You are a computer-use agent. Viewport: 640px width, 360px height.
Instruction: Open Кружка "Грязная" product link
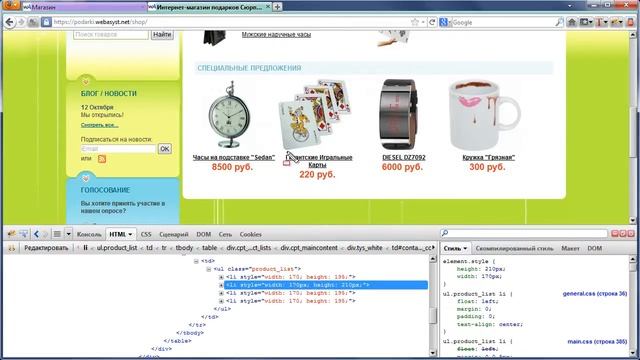(x=489, y=158)
